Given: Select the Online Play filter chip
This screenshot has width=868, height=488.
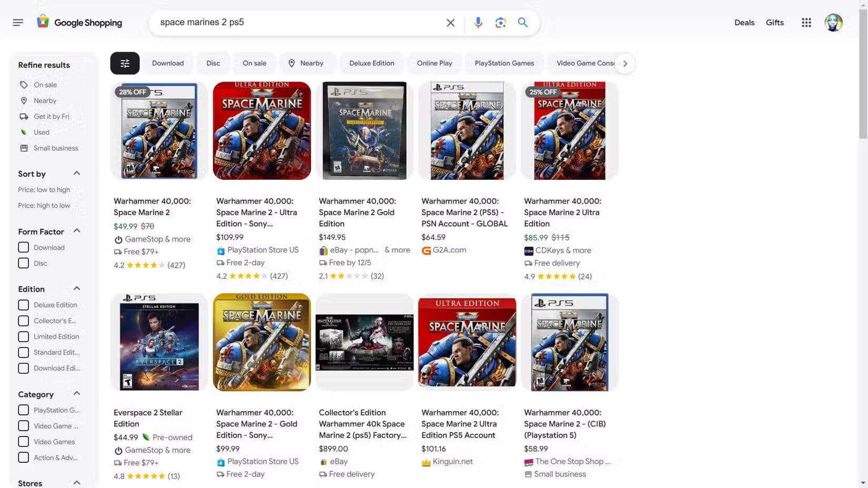Looking at the screenshot, I should 435,63.
